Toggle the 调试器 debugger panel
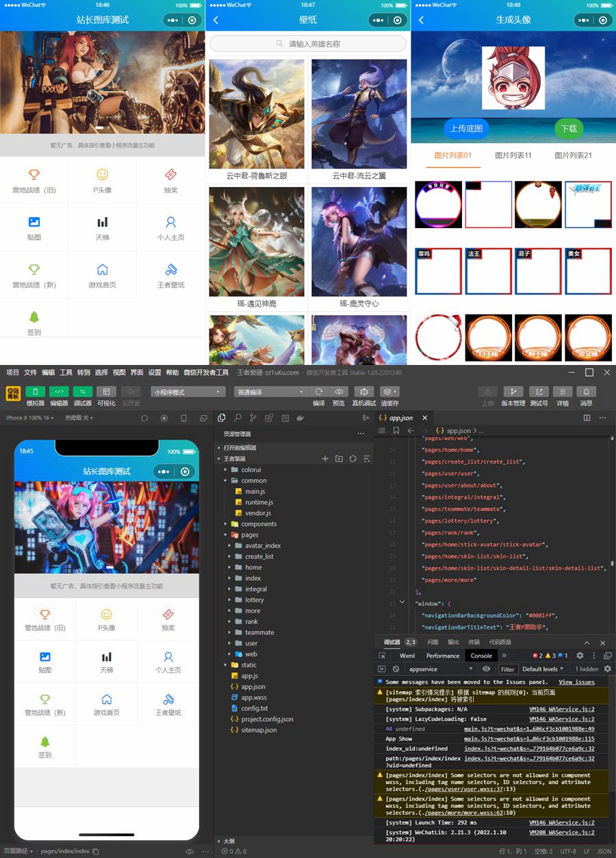The image size is (616, 858). click(x=82, y=392)
